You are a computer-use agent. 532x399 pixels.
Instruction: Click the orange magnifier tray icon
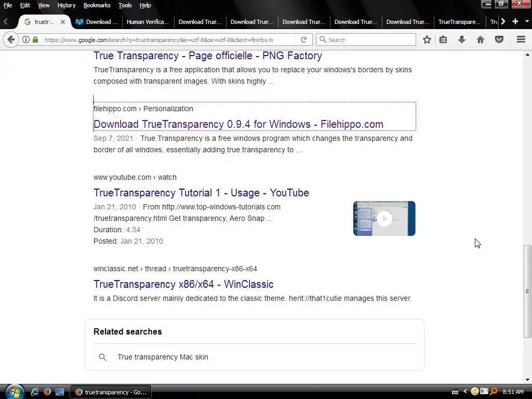point(494,392)
